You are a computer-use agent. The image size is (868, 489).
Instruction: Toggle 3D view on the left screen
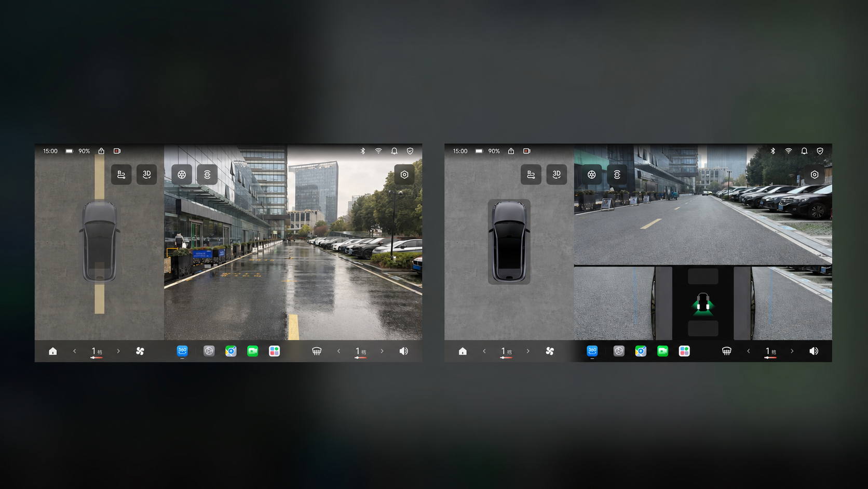(147, 175)
